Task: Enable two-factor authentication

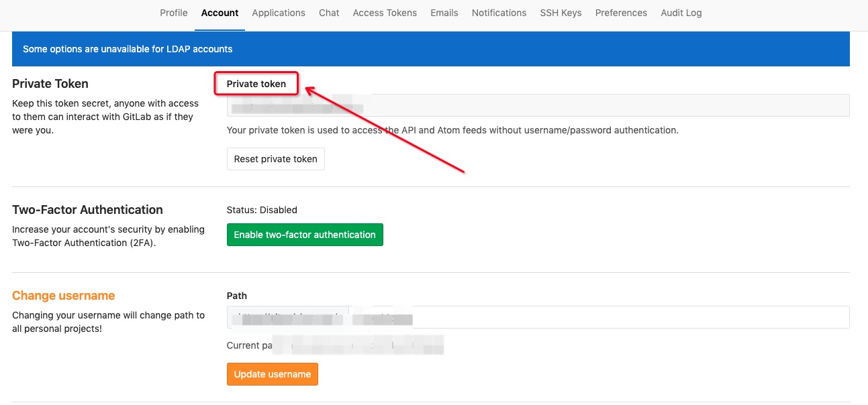Action: [305, 235]
